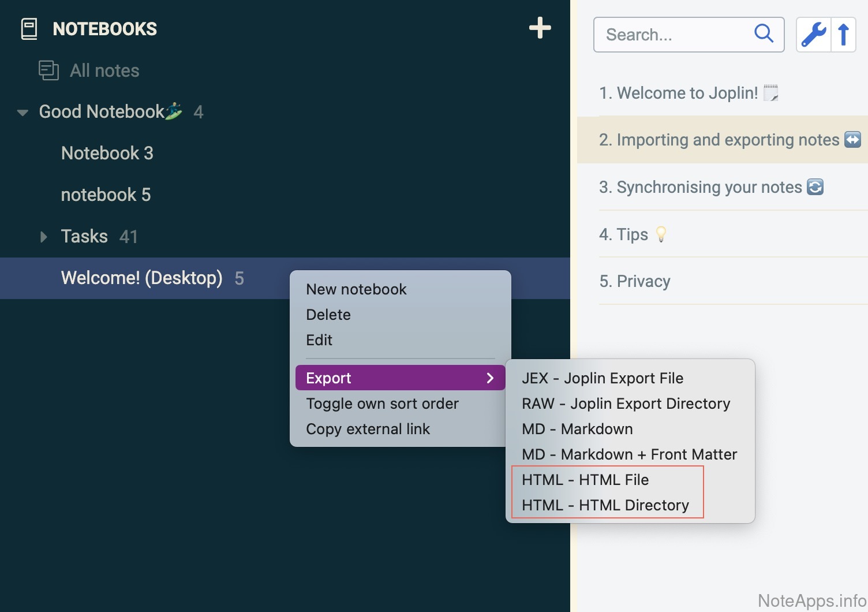Click the search magnifier icon
868x612 pixels.
[764, 34]
